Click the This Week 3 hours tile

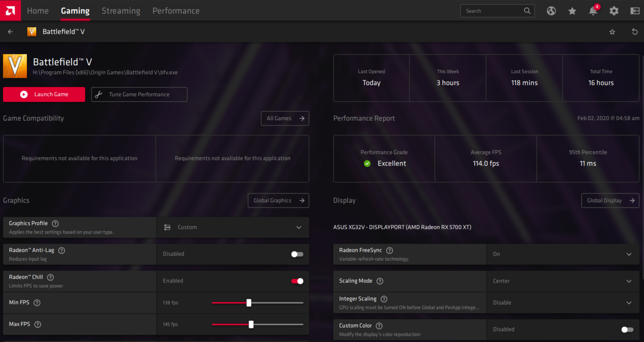coord(448,78)
